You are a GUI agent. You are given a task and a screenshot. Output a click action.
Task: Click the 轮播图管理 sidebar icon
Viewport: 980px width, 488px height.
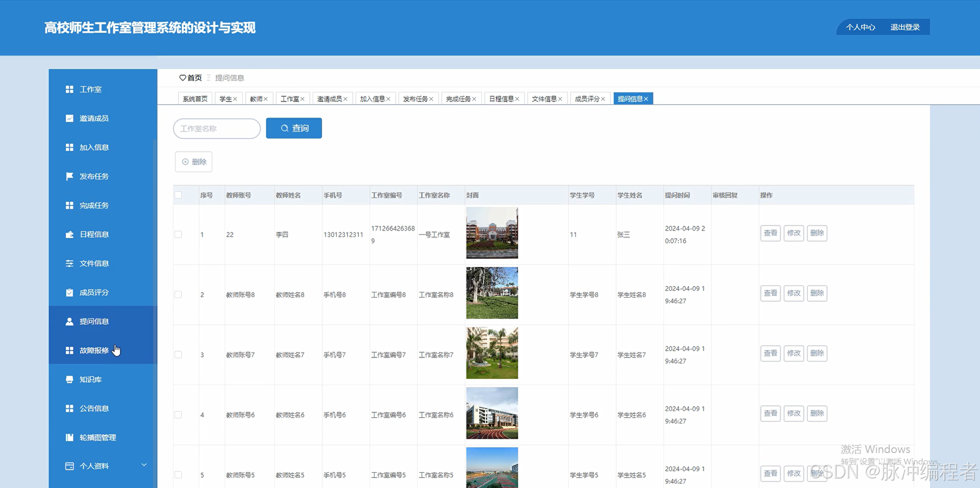point(69,437)
